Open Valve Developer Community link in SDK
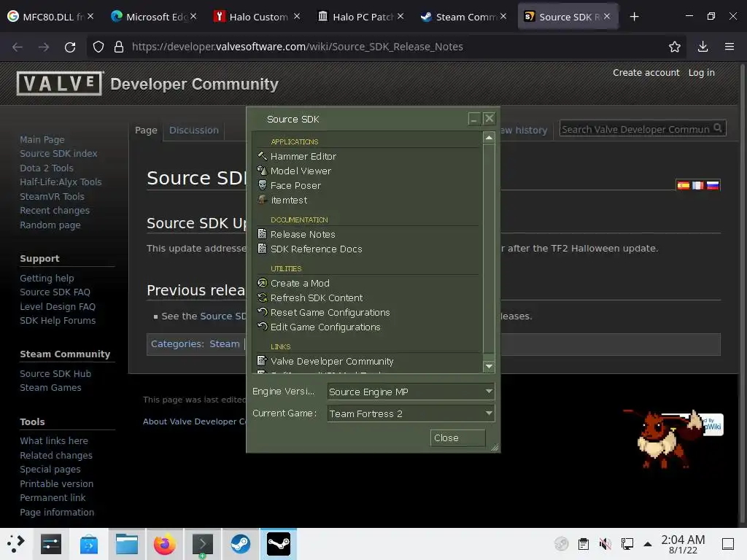The image size is (747, 560). pos(332,362)
